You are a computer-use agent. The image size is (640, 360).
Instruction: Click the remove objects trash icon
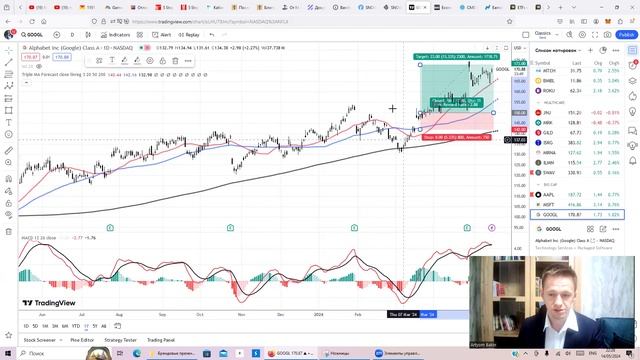9,231
